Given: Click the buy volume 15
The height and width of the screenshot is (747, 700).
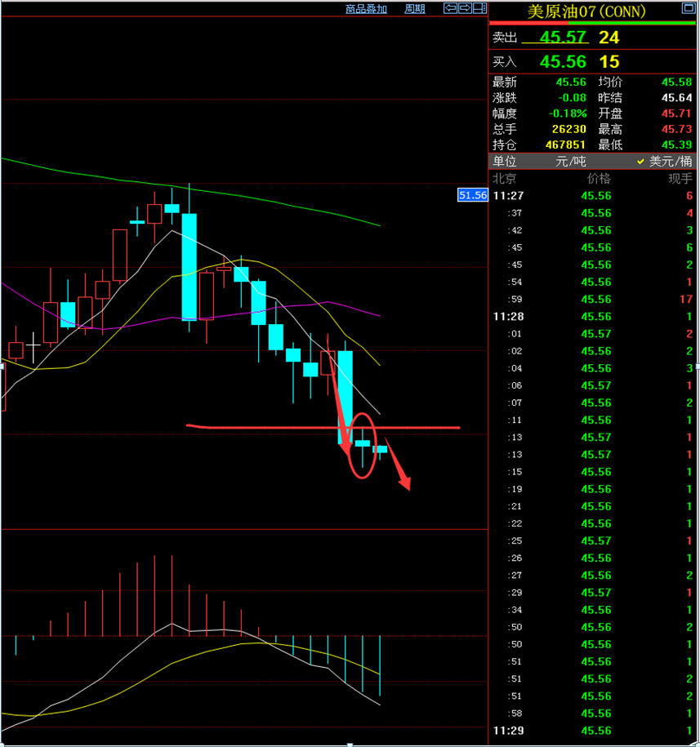Looking at the screenshot, I should (609, 61).
